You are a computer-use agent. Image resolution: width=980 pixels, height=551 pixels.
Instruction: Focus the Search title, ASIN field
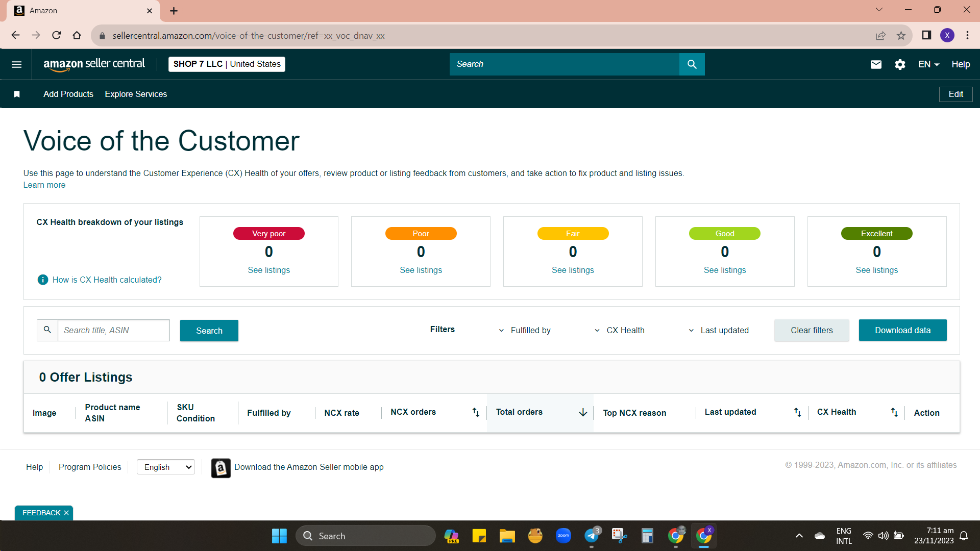113,331
